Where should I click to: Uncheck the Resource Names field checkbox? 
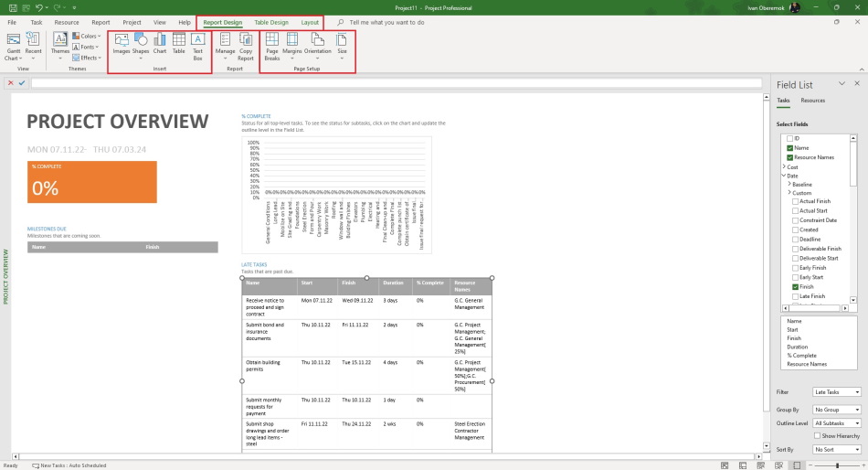point(790,157)
